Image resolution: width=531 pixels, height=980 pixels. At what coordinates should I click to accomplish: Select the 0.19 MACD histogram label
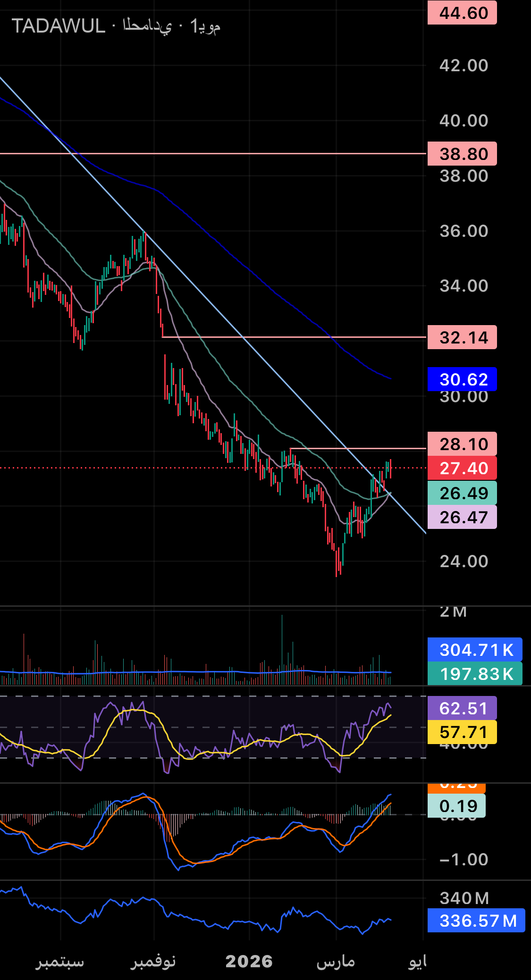[x=456, y=806]
